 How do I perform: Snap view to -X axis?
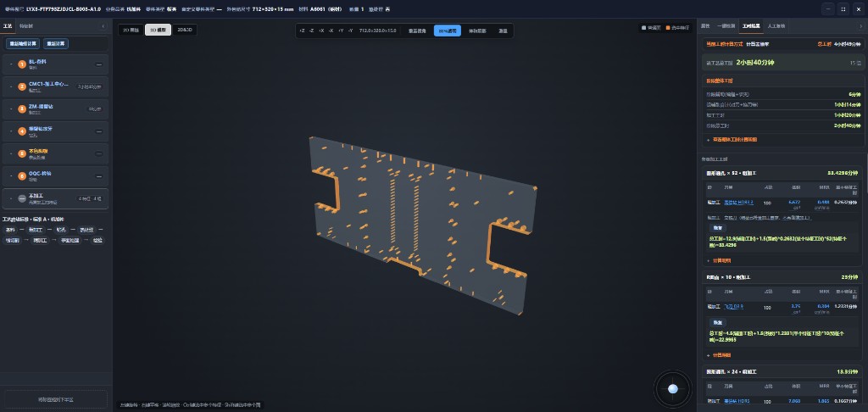331,31
